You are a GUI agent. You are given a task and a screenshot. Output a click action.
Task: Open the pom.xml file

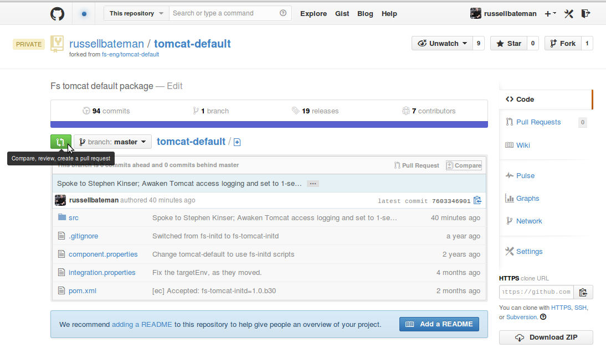(83, 290)
